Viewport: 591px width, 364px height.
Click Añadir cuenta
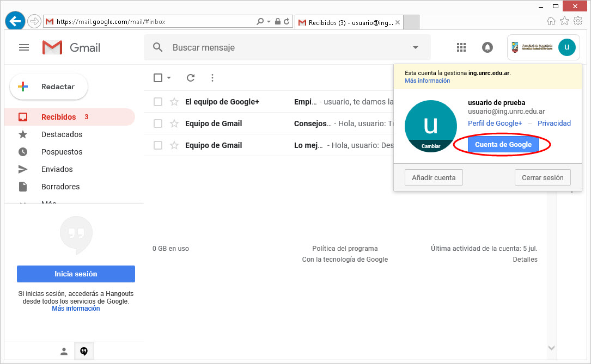click(434, 178)
